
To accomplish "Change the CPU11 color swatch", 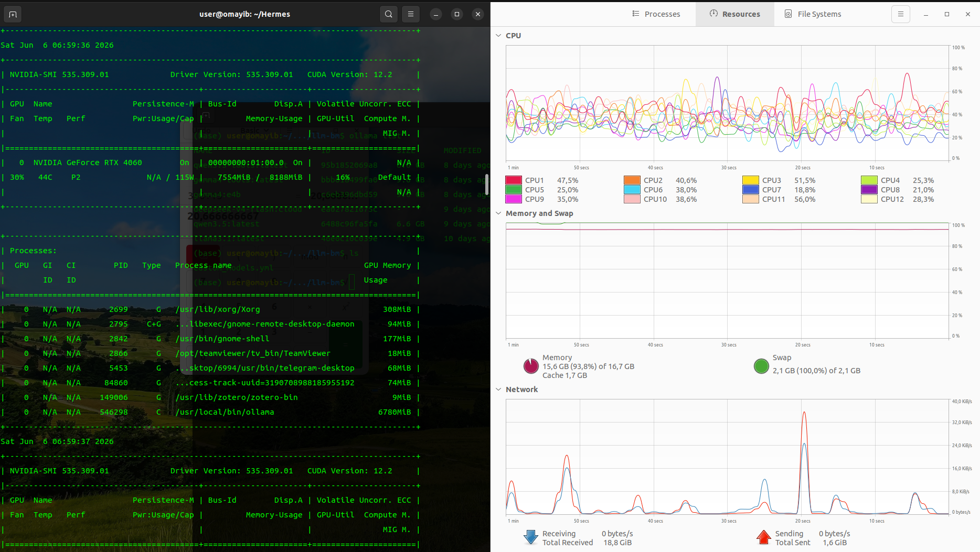I will pyautogui.click(x=751, y=199).
